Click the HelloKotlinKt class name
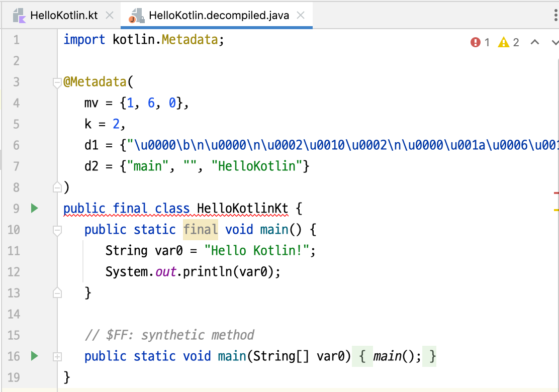The image size is (559, 392). (x=242, y=209)
